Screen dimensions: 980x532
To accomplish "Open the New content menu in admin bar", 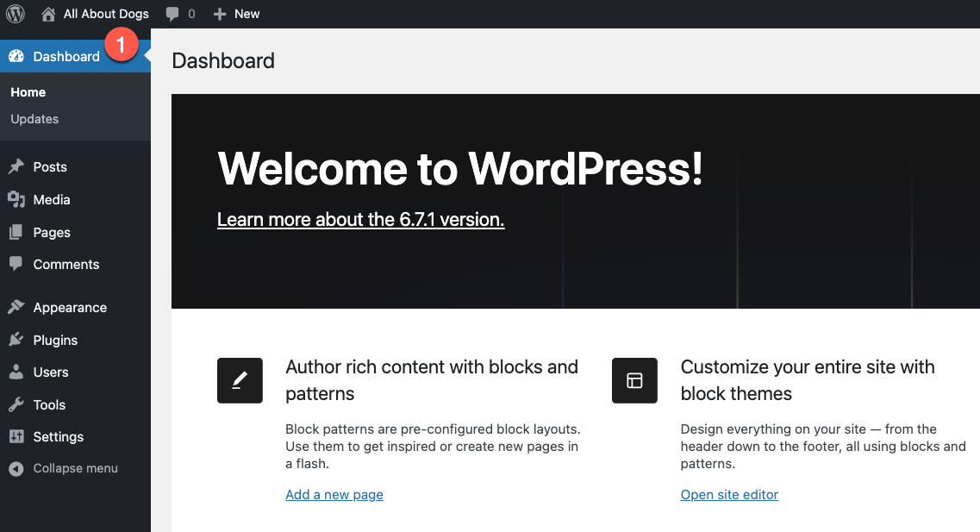I will [247, 14].
